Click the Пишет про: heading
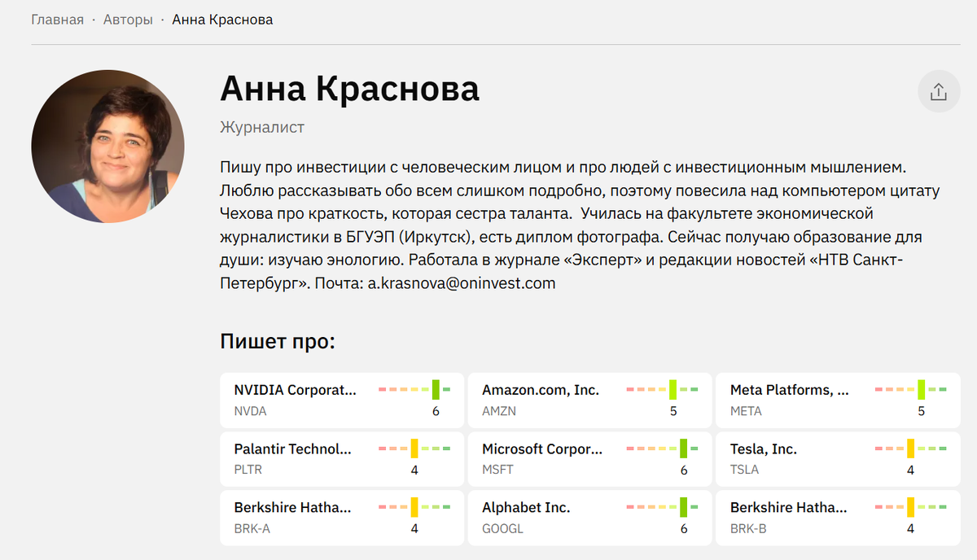 (x=278, y=341)
